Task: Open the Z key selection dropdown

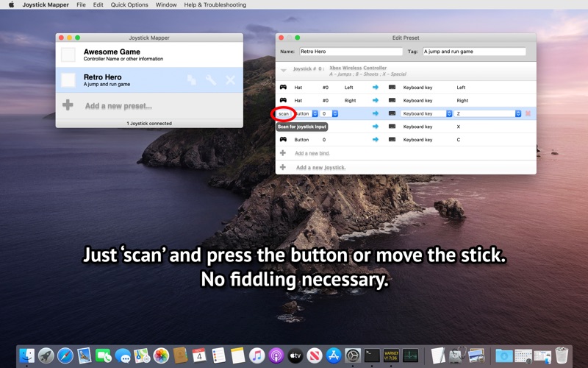Action: [487, 113]
